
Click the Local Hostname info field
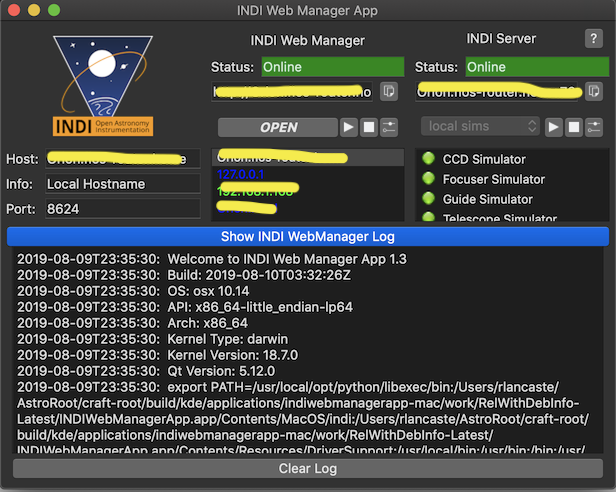point(123,184)
